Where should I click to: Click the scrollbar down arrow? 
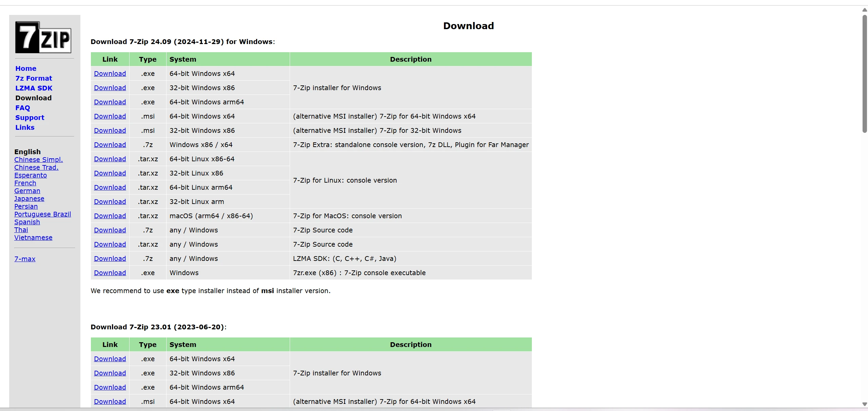tap(865, 404)
